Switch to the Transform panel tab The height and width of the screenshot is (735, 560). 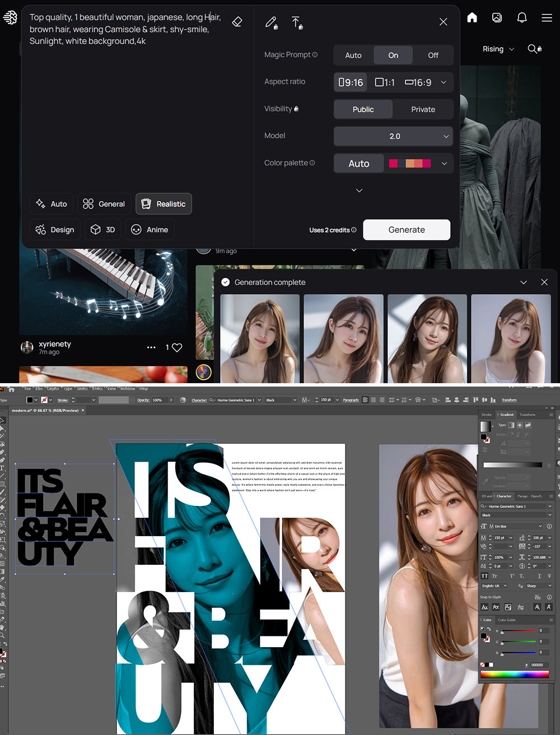pos(528,415)
